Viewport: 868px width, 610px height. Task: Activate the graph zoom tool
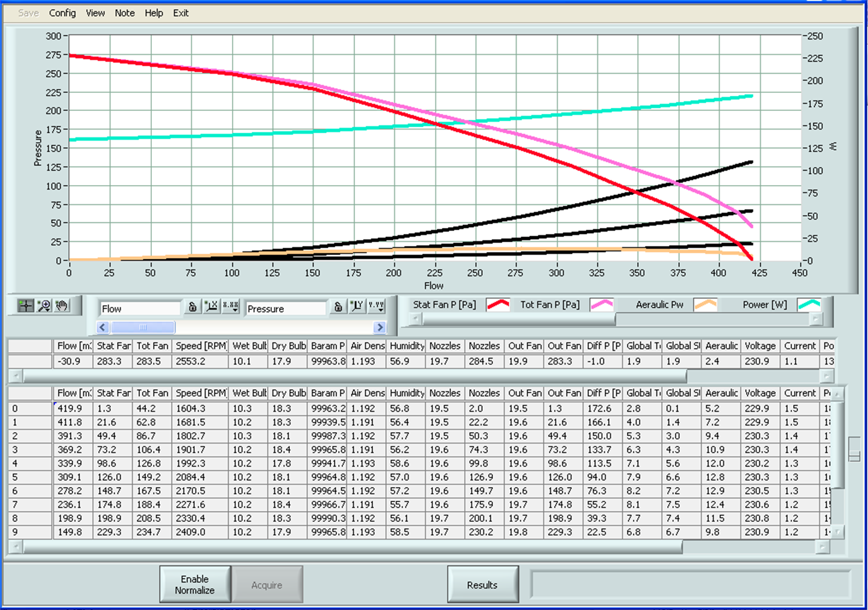click(43, 306)
